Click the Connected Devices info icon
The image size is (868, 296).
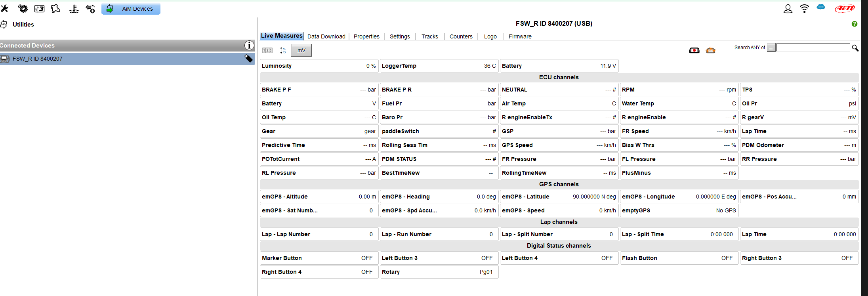[x=249, y=46]
